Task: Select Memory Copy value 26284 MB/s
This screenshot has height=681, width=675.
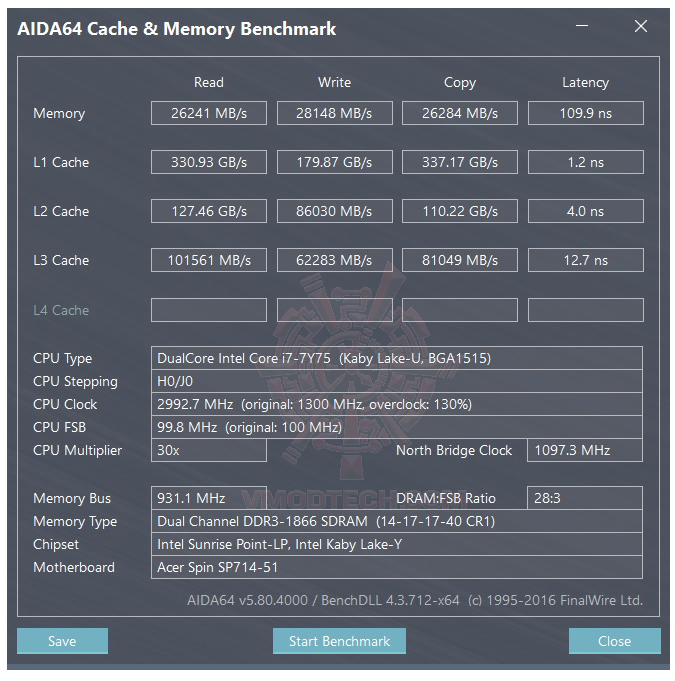Action: pyautogui.click(x=460, y=113)
